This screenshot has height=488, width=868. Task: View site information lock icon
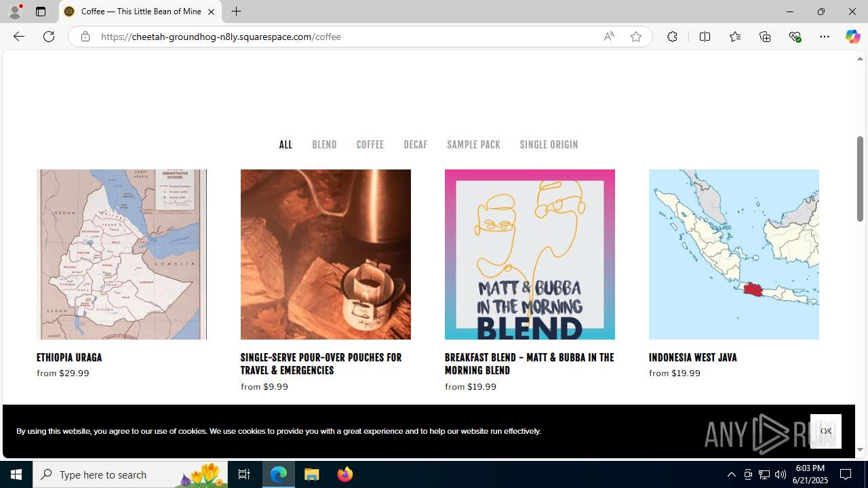click(x=85, y=37)
